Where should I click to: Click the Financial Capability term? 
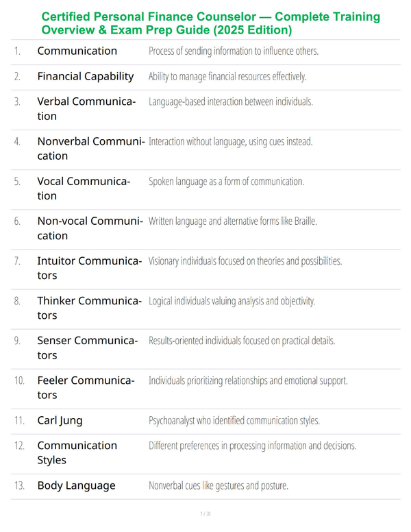pos(86,76)
